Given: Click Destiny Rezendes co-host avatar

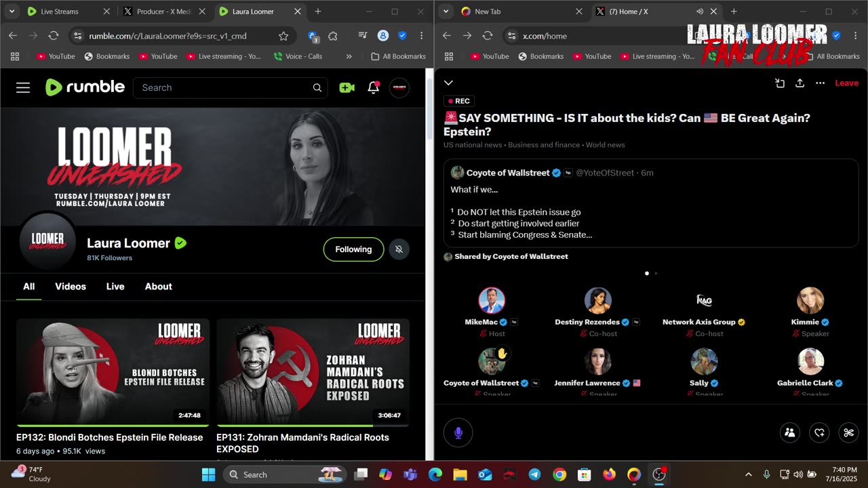Looking at the screenshot, I should point(598,300).
